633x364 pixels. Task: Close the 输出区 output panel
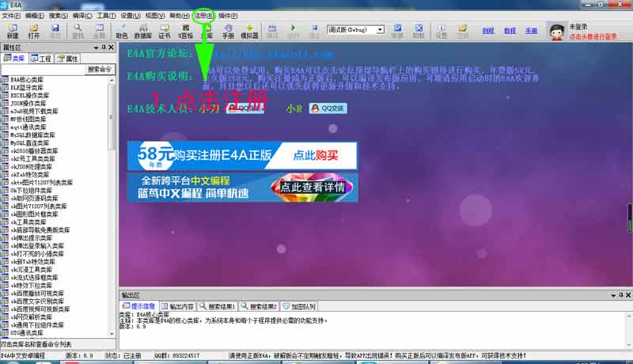tap(628, 295)
